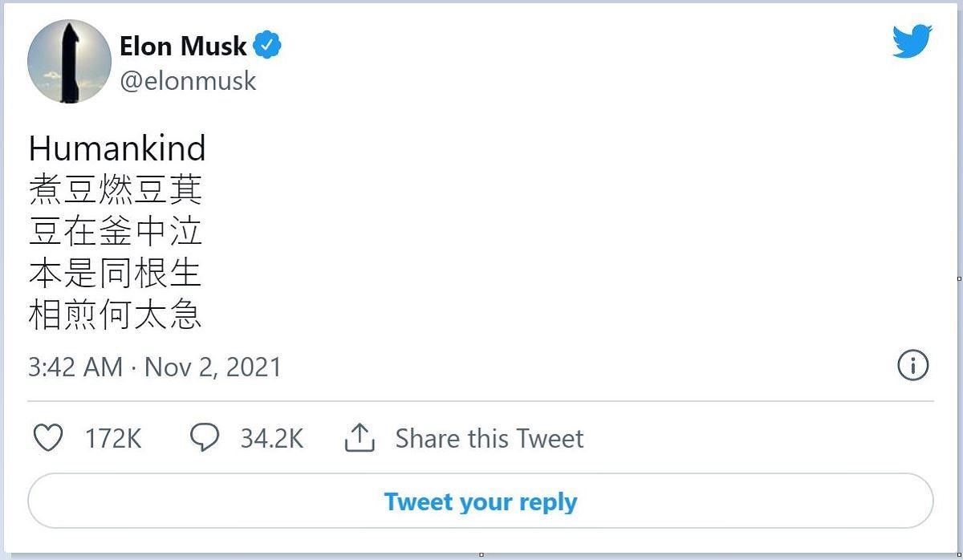
Task: Click the Elon Musk display name
Action: tap(183, 47)
